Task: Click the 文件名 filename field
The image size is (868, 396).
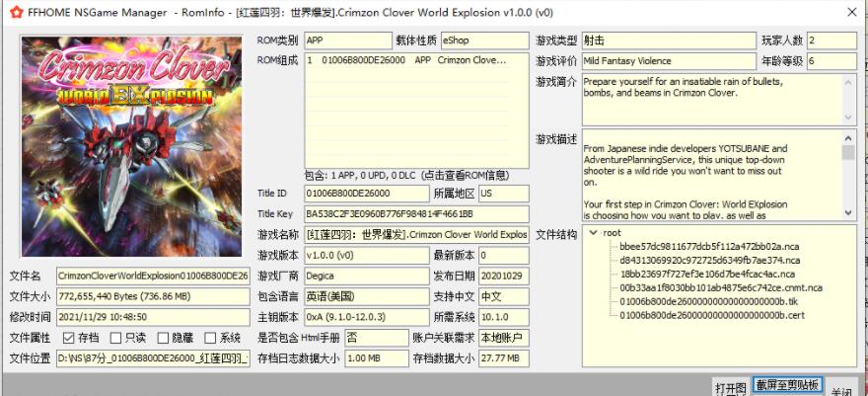Action: (153, 276)
